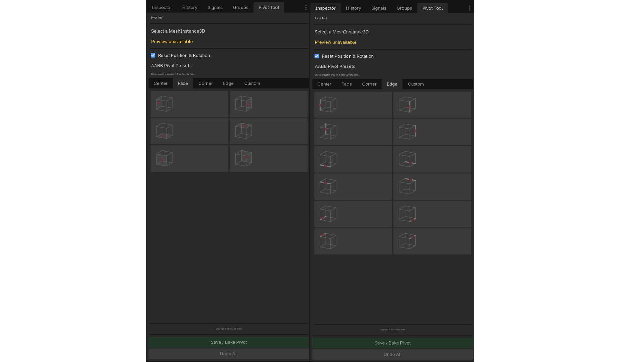Switch left panel to Inspector tab
Screen dimensions: 644x362
pyautogui.click(x=162, y=7)
